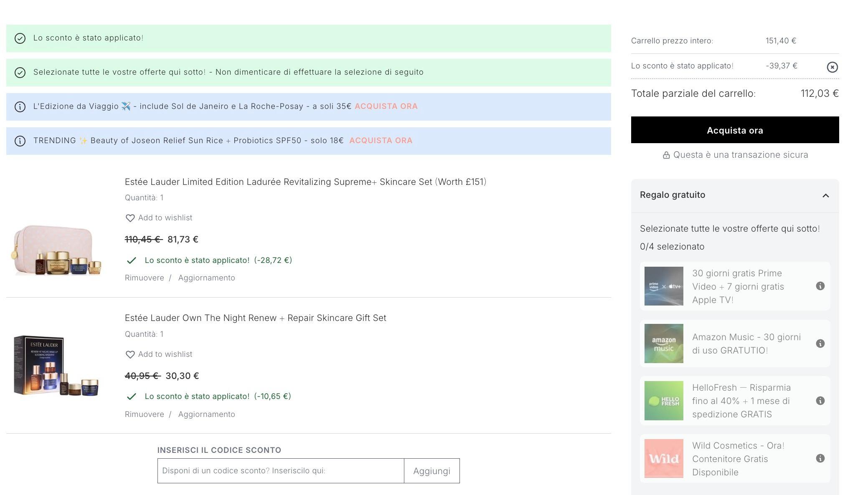This screenshot has height=495, width=868.
Task: Click the Acquista ora checkout button
Action: tap(735, 130)
